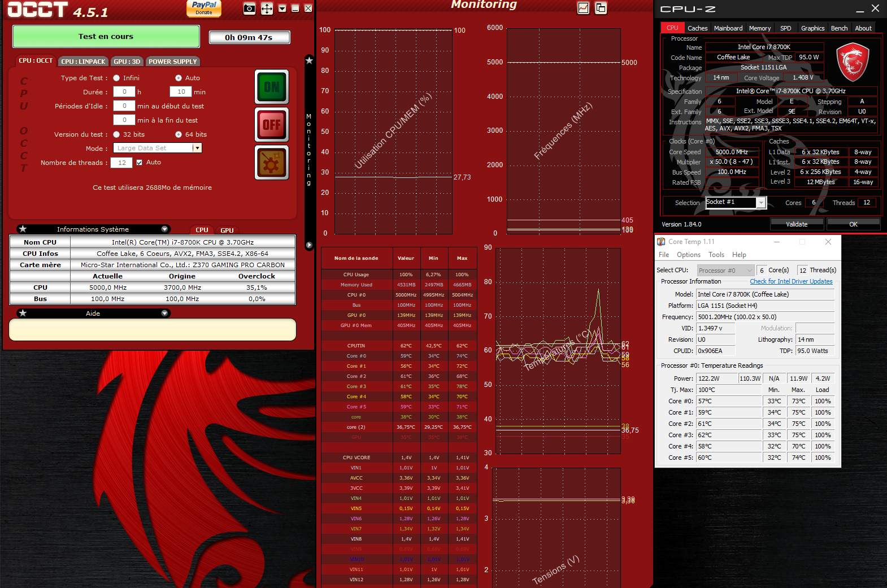Image resolution: width=887 pixels, height=588 pixels.
Task: Select CPU tab in Informations Système
Action: tap(202, 230)
